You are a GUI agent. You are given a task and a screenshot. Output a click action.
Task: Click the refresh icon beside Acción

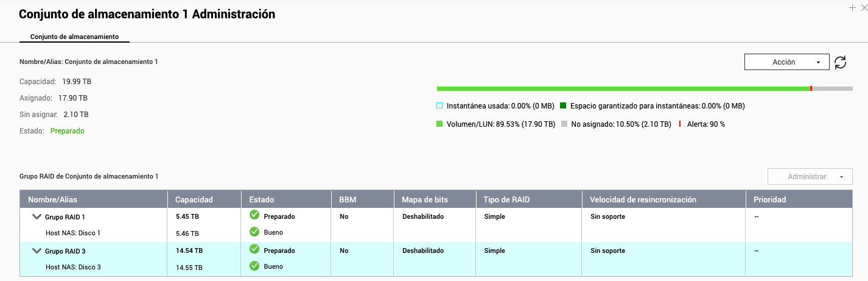[x=841, y=62]
